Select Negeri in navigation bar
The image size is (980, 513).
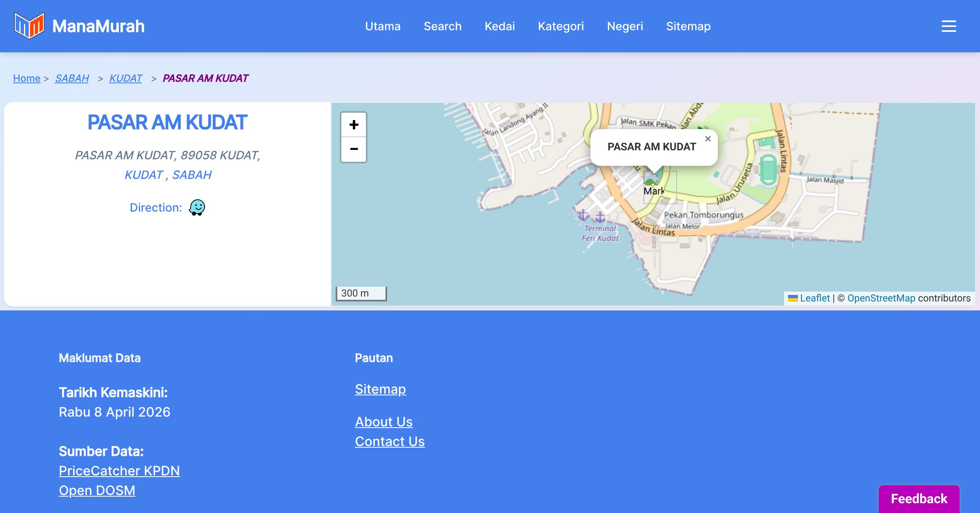(x=625, y=26)
